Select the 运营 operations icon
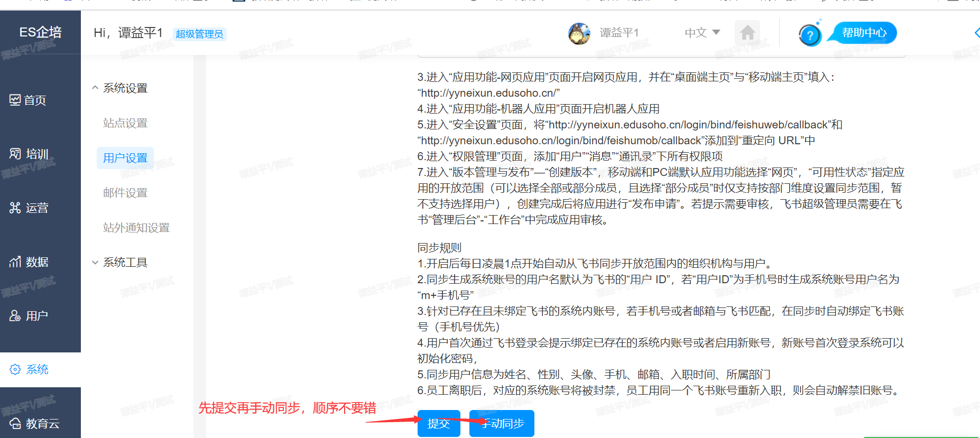Image resolution: width=980 pixels, height=438 pixels. 15,208
